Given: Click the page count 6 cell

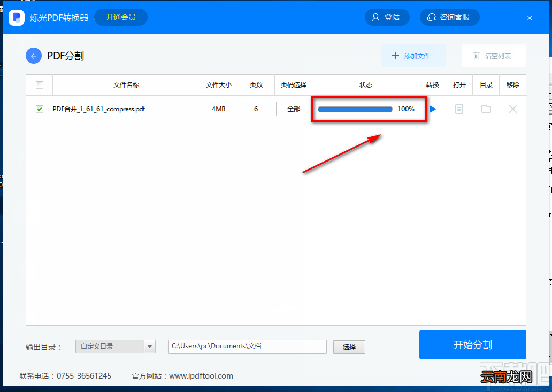Looking at the screenshot, I should point(256,109).
